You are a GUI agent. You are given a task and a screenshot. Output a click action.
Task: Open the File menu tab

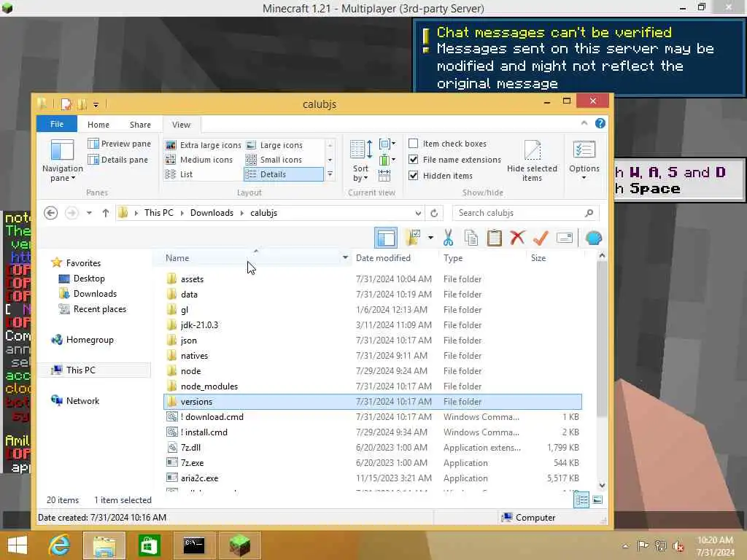tap(57, 124)
